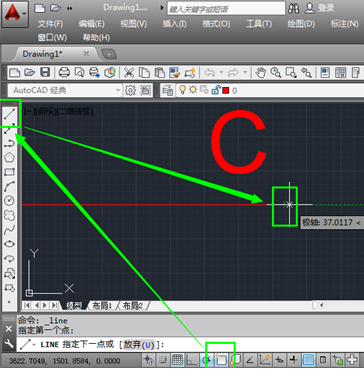Click the 放弃(U) command option
Viewport: 364px width, 369px height.
[x=140, y=345]
